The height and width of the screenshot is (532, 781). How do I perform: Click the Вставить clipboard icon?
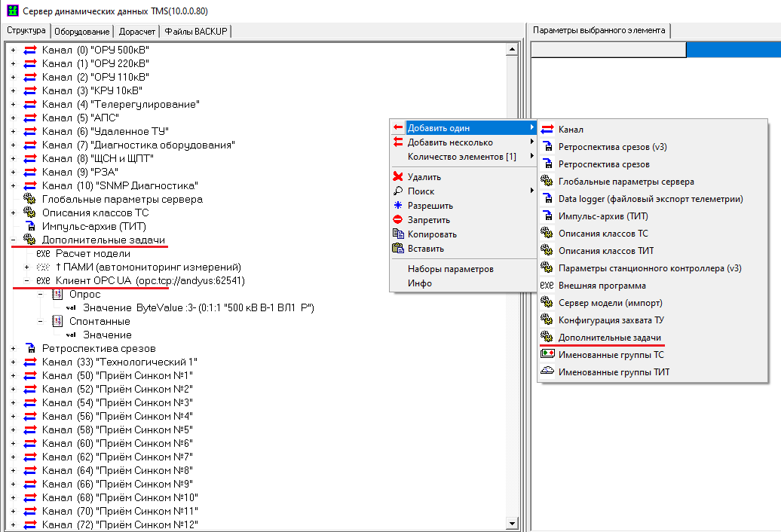[x=398, y=249]
